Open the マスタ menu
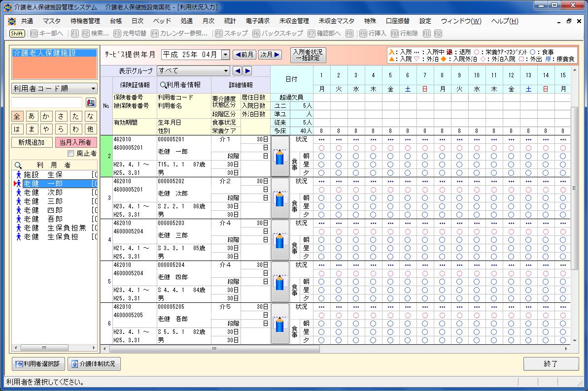The width and height of the screenshot is (588, 391). click(52, 21)
